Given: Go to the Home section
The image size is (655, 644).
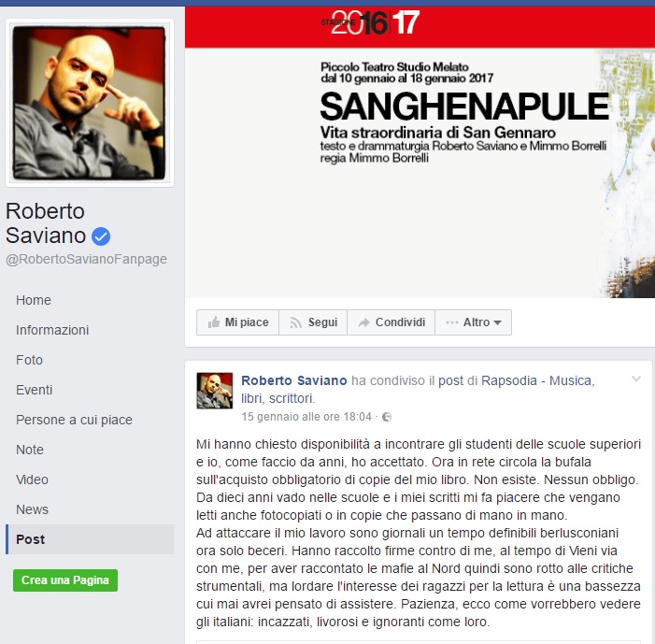Looking at the screenshot, I should [34, 300].
